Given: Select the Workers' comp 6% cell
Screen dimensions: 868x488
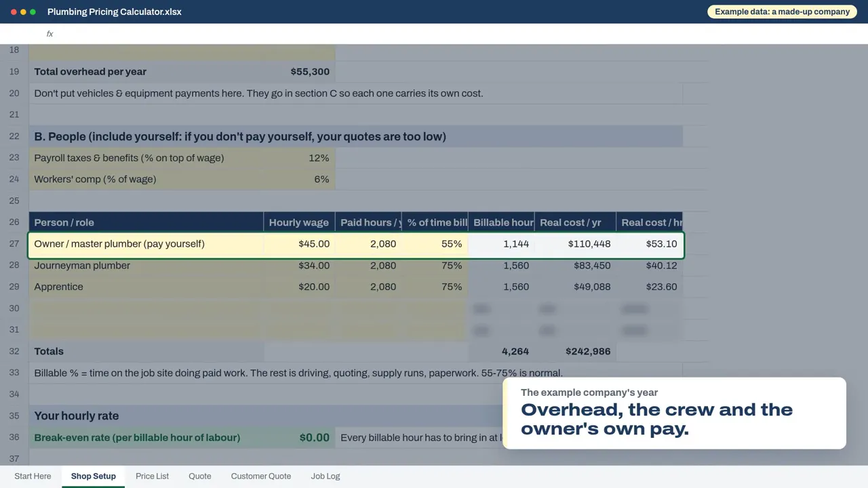Looking at the screenshot, I should pyautogui.click(x=299, y=180).
